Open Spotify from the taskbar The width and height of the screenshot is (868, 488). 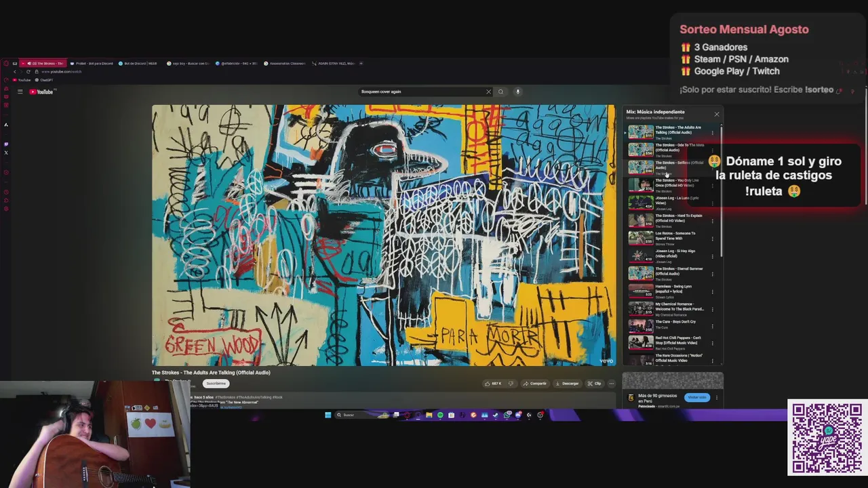[440, 415]
